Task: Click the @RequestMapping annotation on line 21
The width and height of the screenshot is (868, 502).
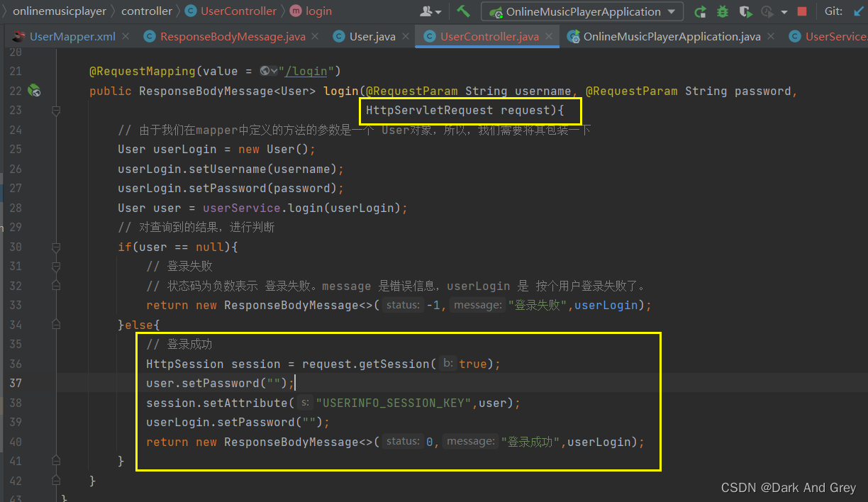Action: click(142, 71)
